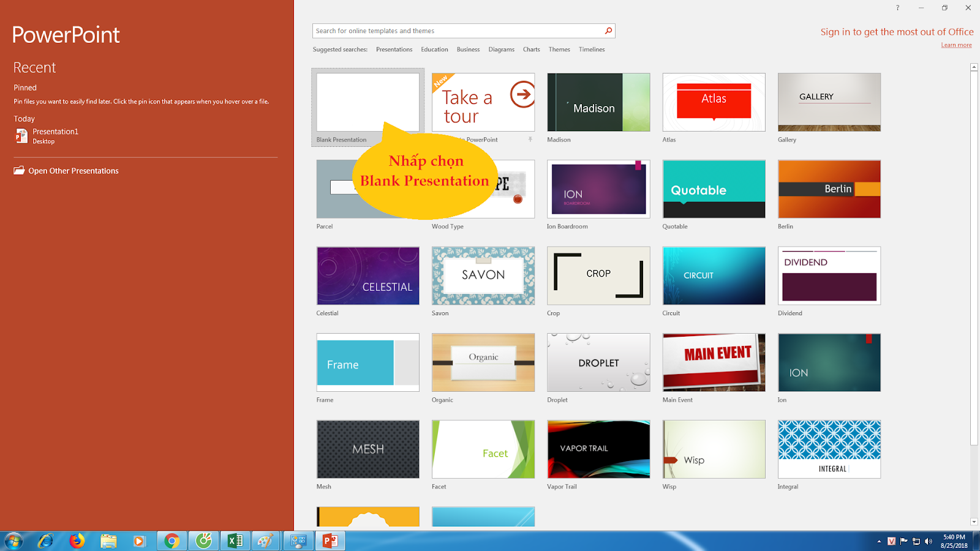Choose the Madison template
This screenshot has width=980, height=551.
click(598, 102)
